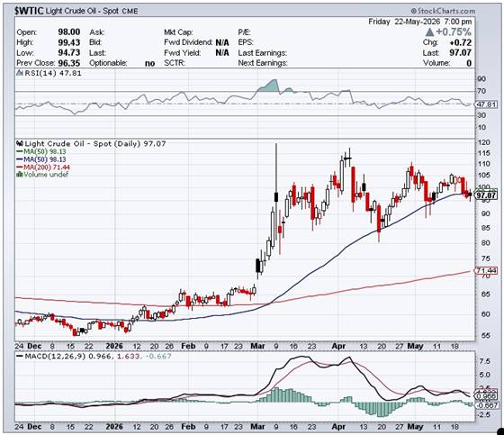Click the MACD(12,26,9) legend line marker
504x435 pixels.
click(20, 357)
